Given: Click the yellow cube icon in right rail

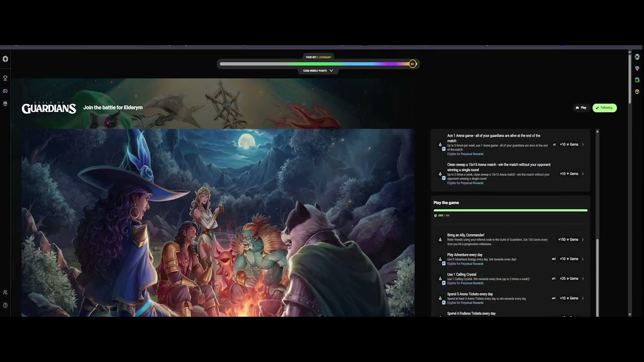Looking at the screenshot, I should 637,92.
